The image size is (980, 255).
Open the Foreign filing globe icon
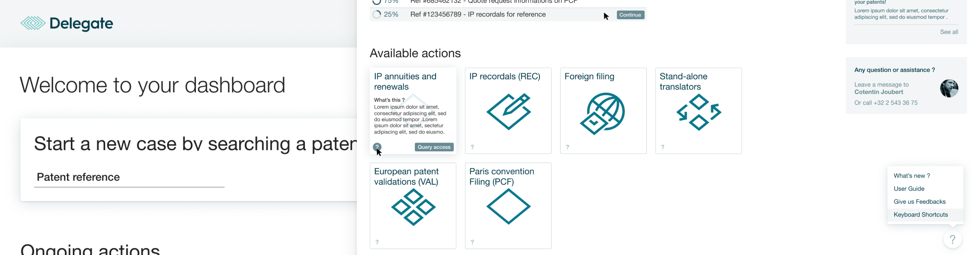pos(603,113)
